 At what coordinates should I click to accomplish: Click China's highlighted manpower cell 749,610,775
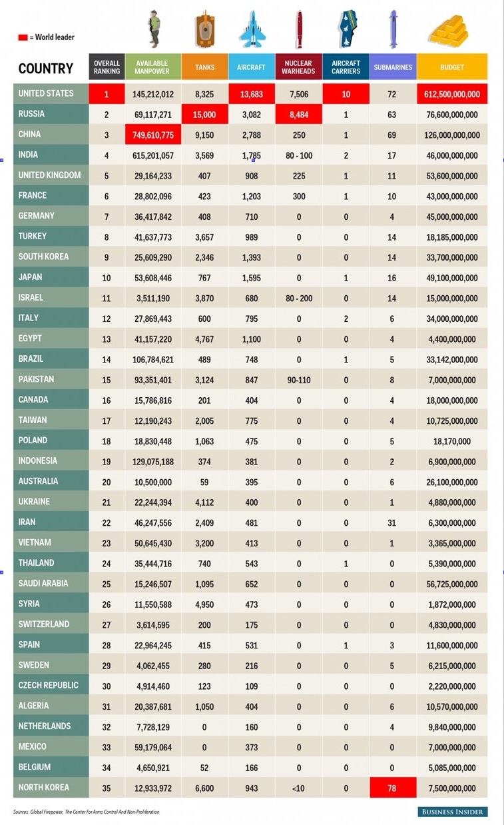coord(152,135)
